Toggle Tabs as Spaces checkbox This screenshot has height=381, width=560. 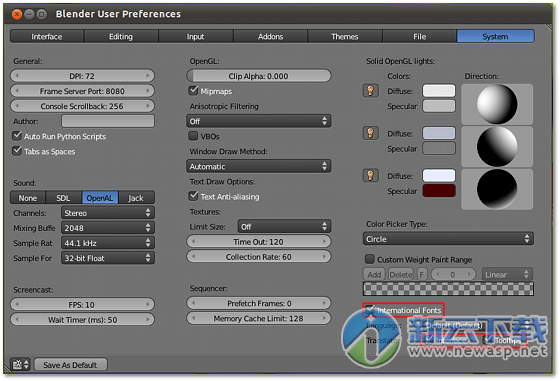(x=17, y=151)
